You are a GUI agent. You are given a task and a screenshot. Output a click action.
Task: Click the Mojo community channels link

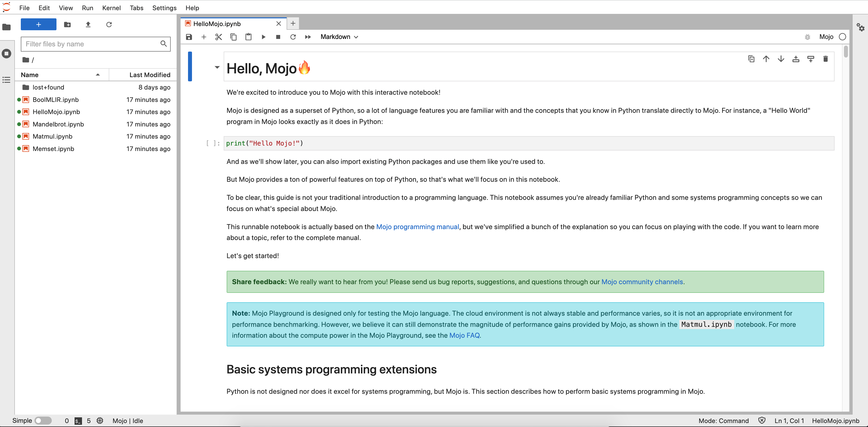(x=642, y=282)
